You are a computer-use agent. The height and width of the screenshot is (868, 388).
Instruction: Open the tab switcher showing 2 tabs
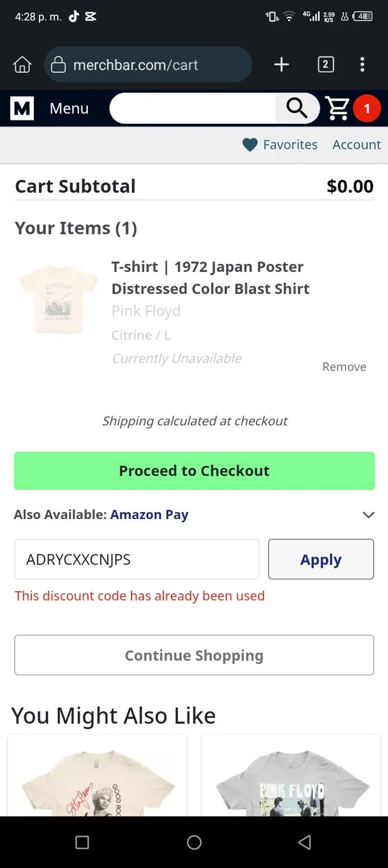[x=325, y=65]
